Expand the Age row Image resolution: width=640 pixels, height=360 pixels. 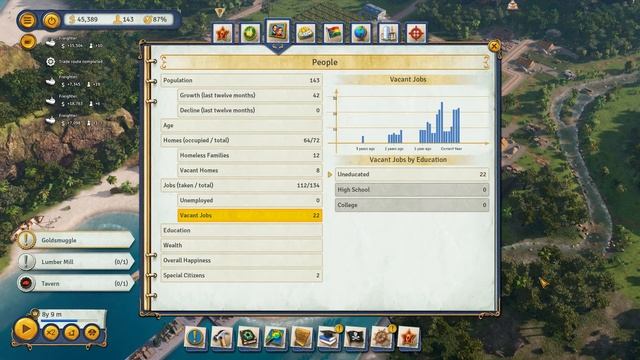[241, 125]
